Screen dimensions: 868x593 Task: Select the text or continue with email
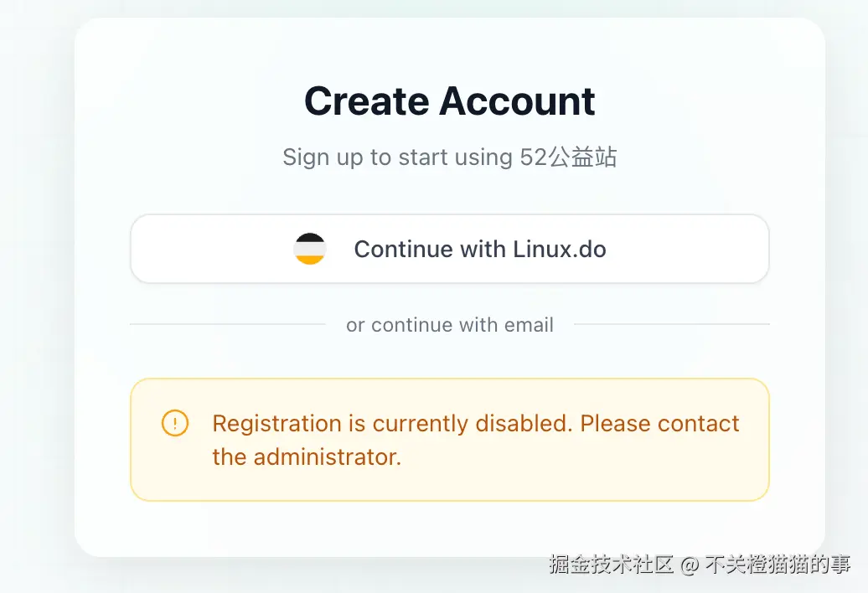(x=450, y=325)
